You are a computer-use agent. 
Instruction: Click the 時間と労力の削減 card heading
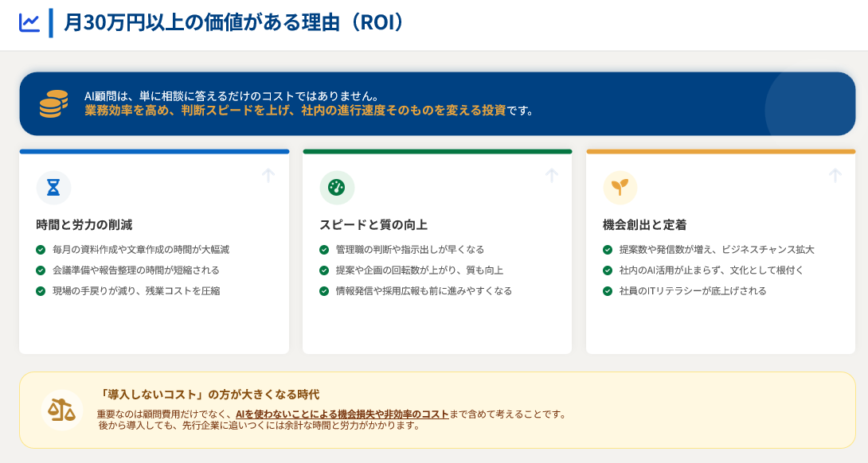pyautogui.click(x=84, y=224)
